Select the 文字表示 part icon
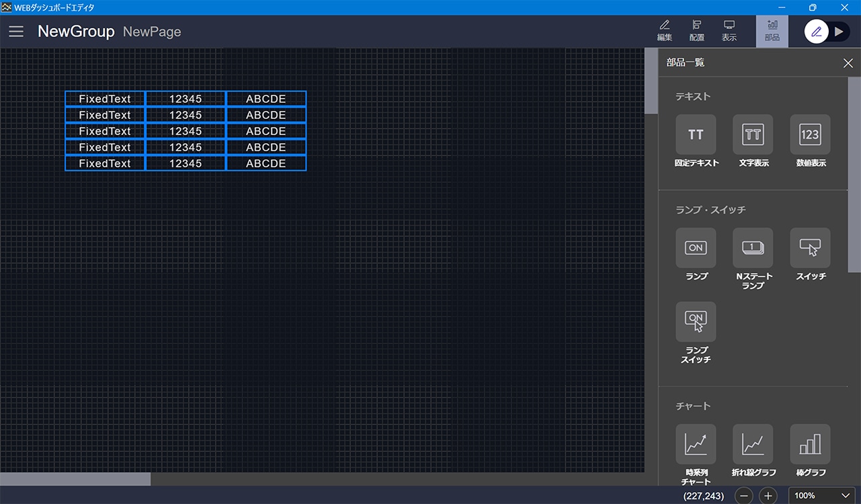This screenshot has height=504, width=861. pyautogui.click(x=753, y=134)
